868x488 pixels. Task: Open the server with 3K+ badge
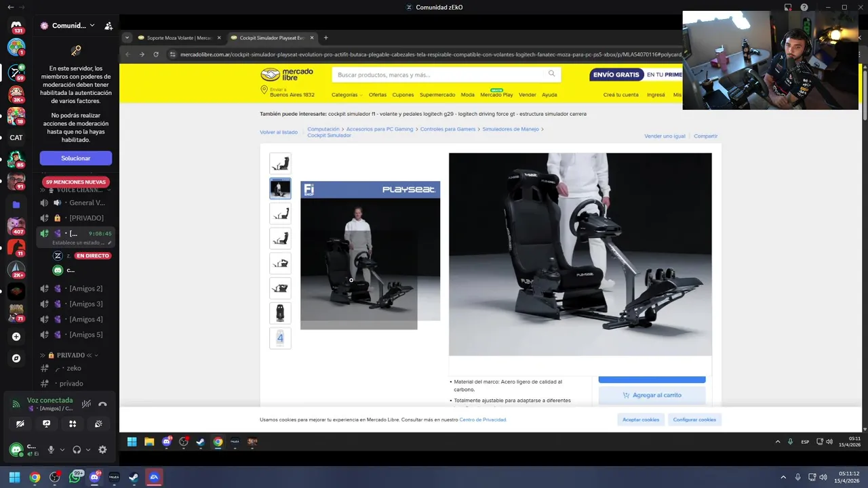pyautogui.click(x=16, y=93)
